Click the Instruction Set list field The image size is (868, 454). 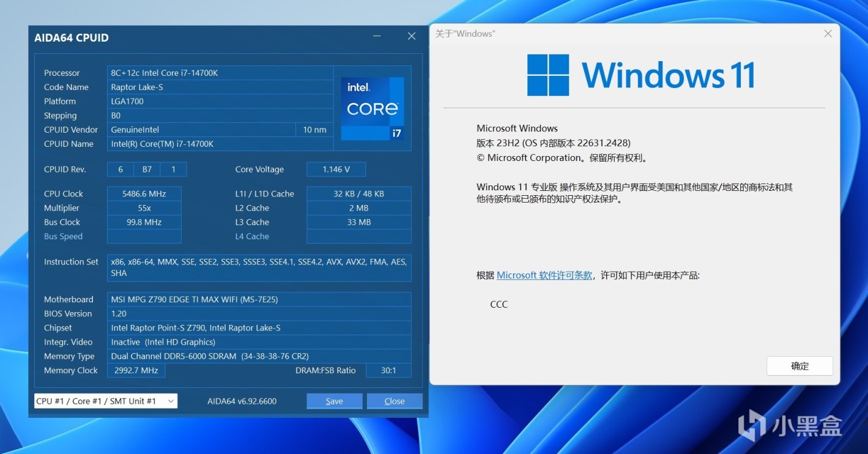click(x=259, y=267)
